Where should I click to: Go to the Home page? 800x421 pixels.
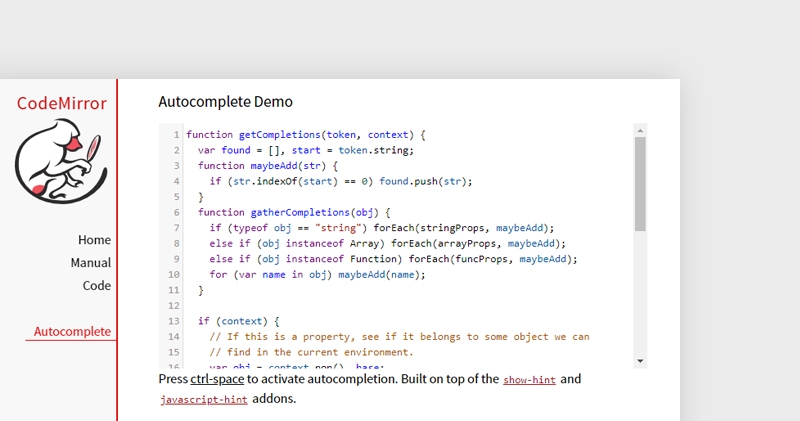coord(94,240)
